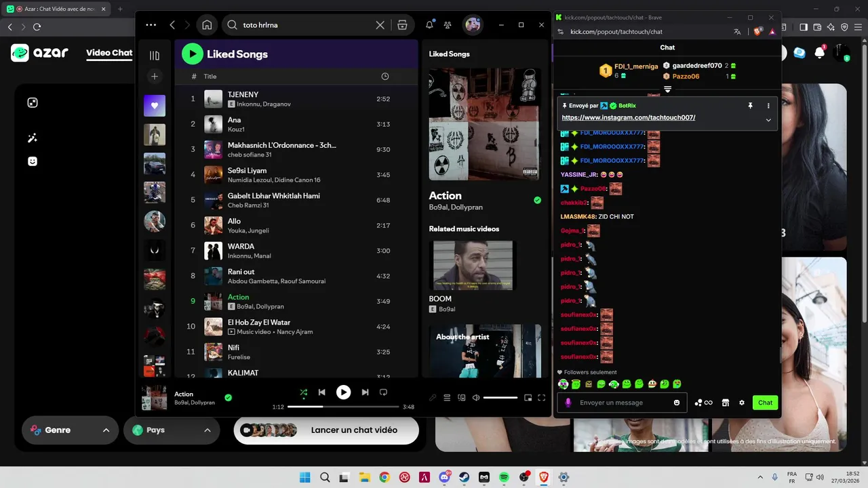Expand Your Library sidebar
The width and height of the screenshot is (868, 488).
tap(155, 56)
